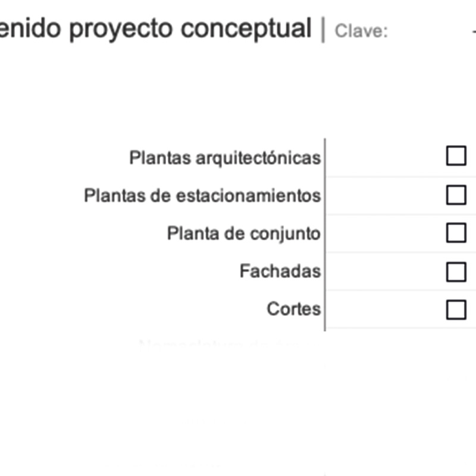The image size is (476, 476).
Task: Click the Fachadas label text
Action: click(280, 271)
